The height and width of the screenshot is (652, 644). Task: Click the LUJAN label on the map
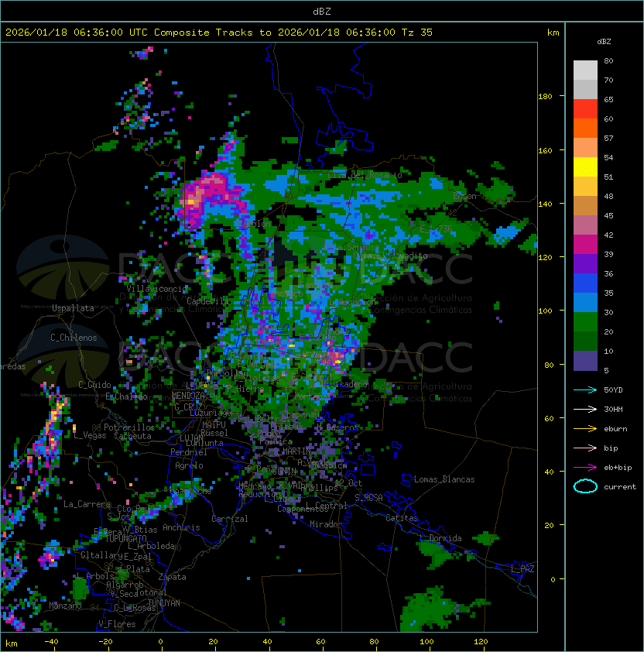[191, 438]
